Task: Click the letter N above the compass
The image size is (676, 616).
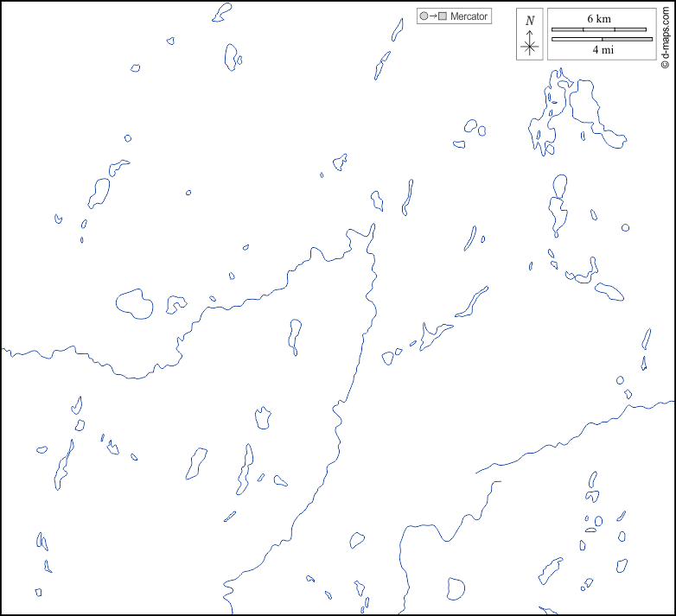Action: click(530, 21)
